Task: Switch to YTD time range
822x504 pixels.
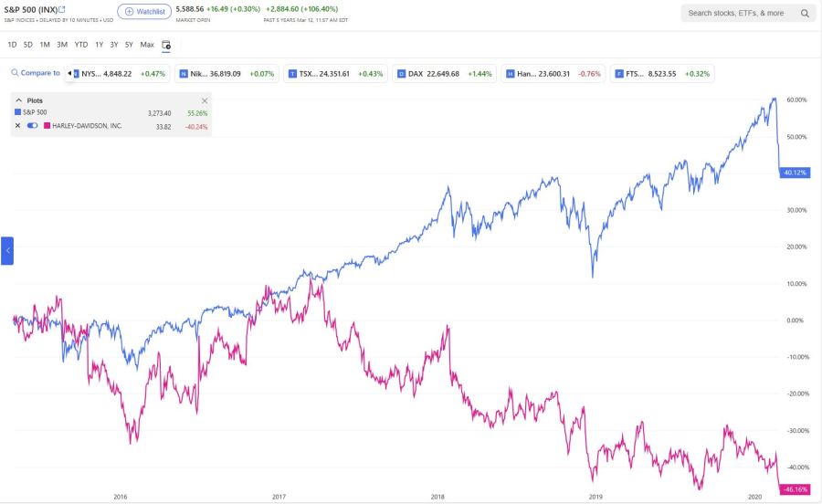Action: pos(81,45)
